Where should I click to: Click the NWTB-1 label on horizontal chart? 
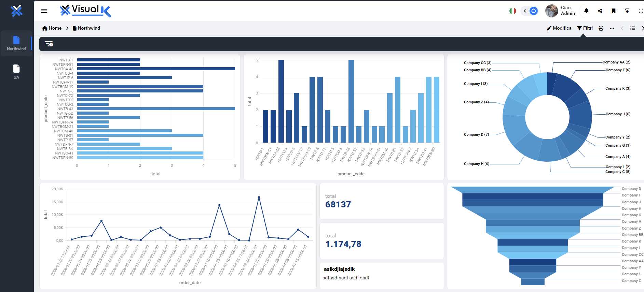66,60
